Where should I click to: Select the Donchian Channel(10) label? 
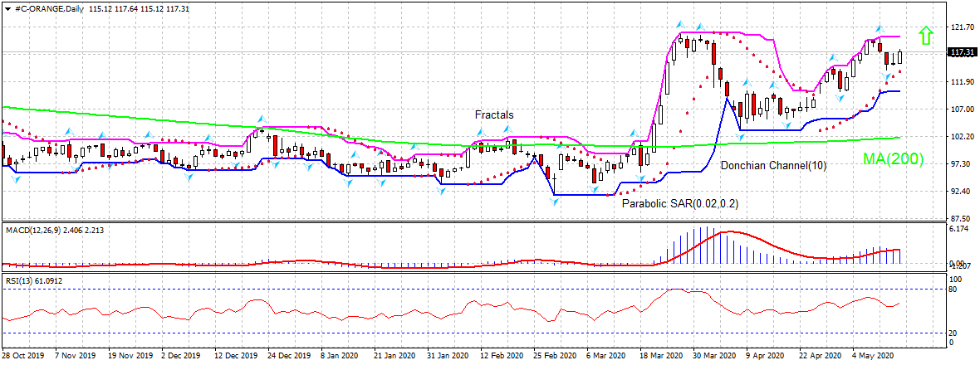pos(772,166)
